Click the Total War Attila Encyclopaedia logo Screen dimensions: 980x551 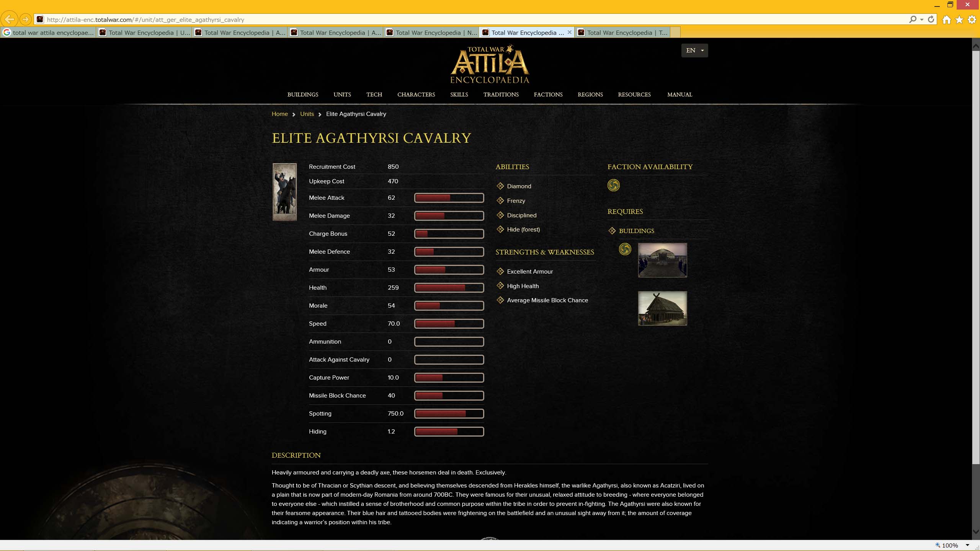[x=490, y=64]
